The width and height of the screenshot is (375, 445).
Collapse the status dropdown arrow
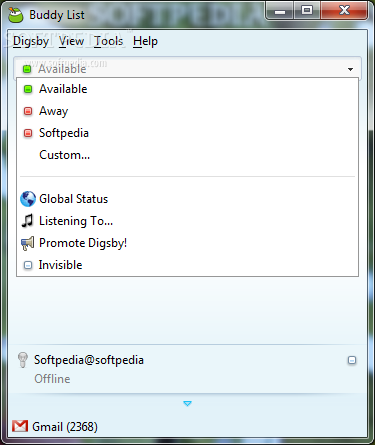point(350,69)
